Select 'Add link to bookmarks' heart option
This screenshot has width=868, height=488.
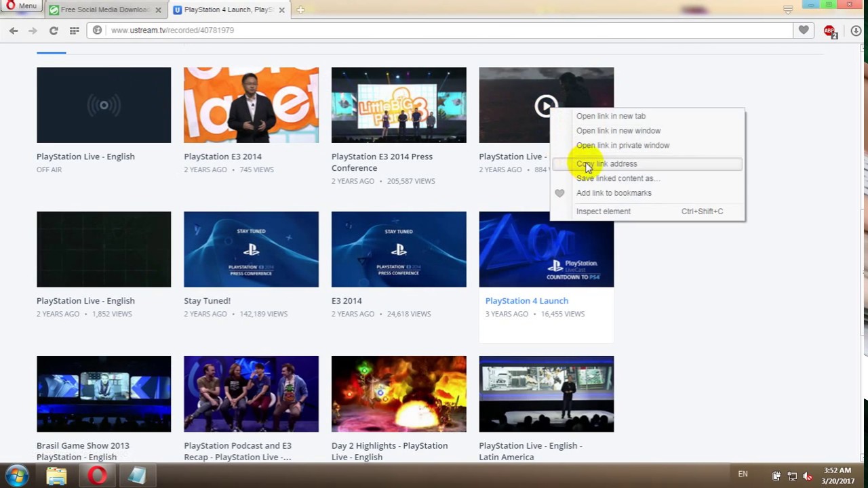tap(613, 192)
